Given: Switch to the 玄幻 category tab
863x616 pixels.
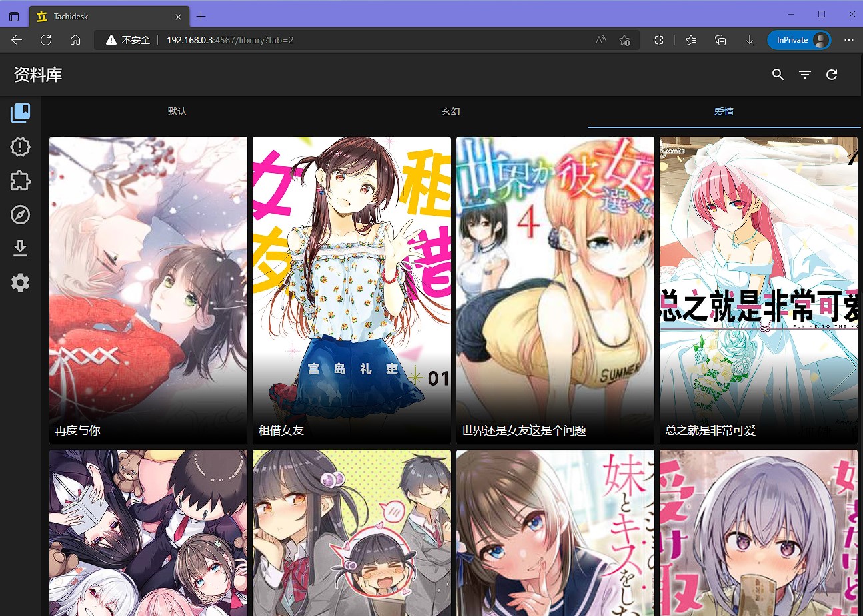Looking at the screenshot, I should [x=450, y=111].
